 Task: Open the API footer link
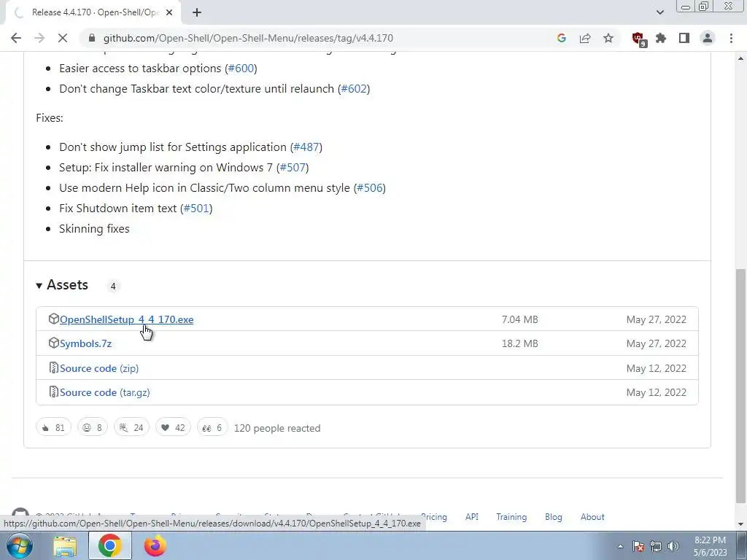(472, 517)
